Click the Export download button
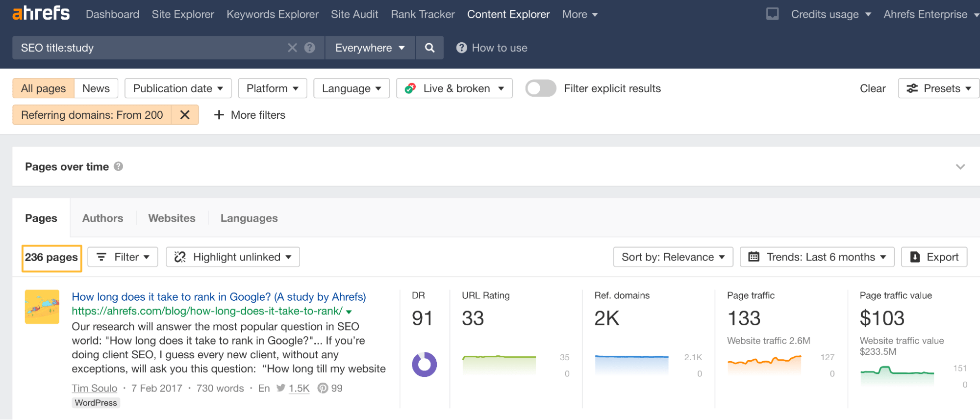 coord(934,257)
